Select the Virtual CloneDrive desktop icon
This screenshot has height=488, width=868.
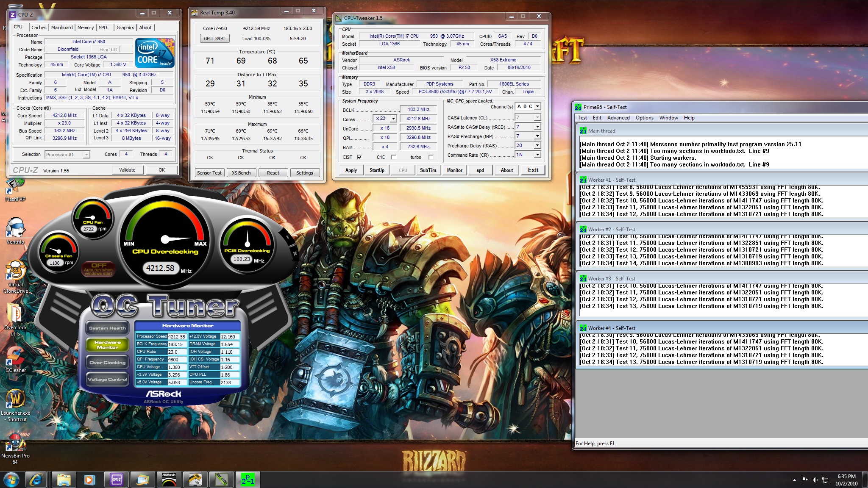click(x=15, y=276)
